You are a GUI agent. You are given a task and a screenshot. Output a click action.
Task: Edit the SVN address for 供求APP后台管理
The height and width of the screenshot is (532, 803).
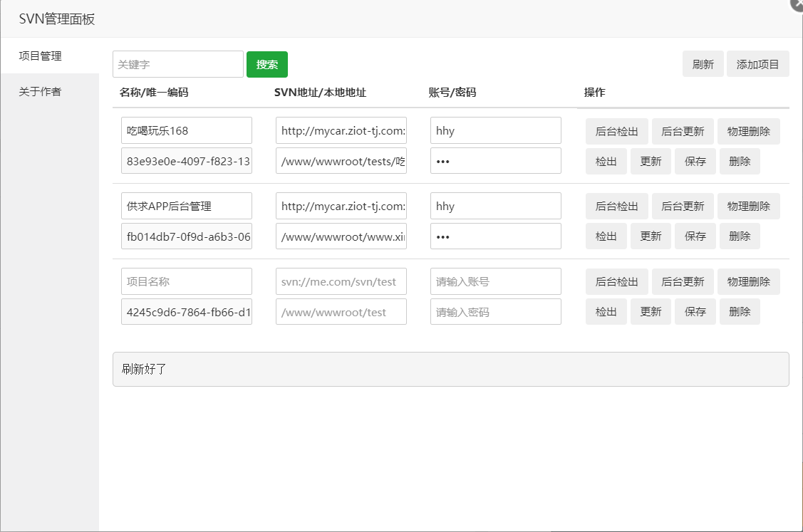pyautogui.click(x=341, y=206)
